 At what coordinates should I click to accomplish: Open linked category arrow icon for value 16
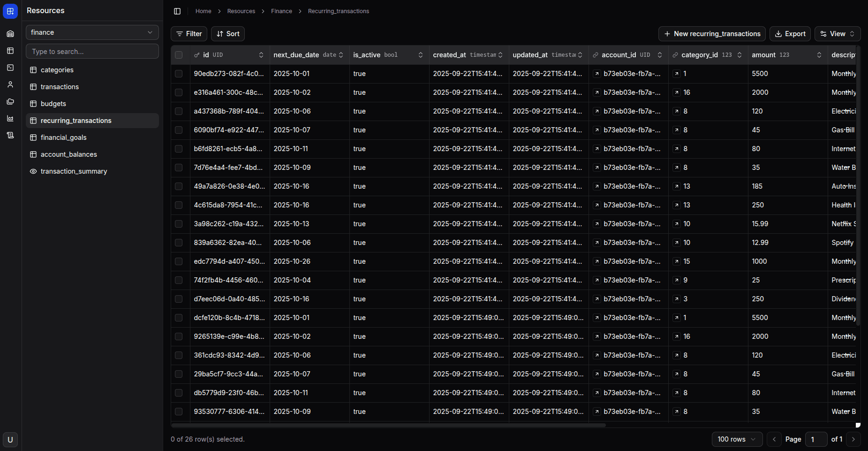tap(677, 92)
